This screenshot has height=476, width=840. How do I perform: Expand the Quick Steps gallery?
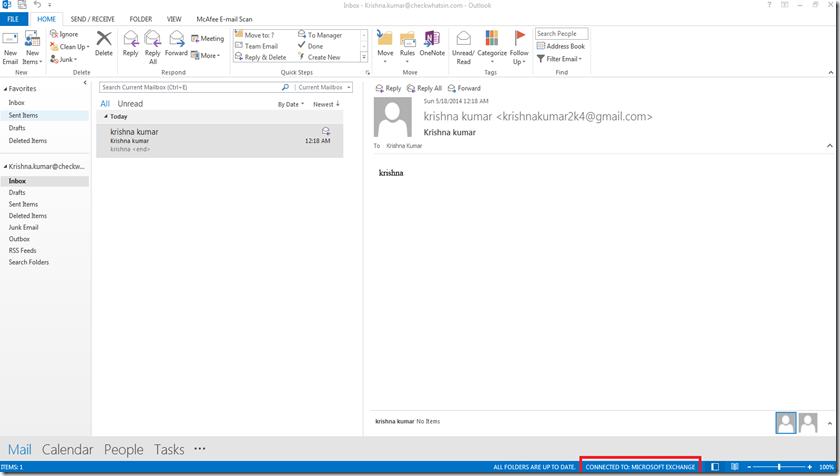point(364,57)
